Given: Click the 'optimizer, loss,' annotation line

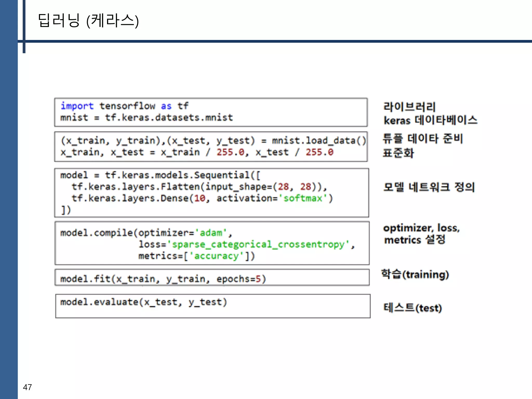Looking at the screenshot, I should [x=422, y=228].
